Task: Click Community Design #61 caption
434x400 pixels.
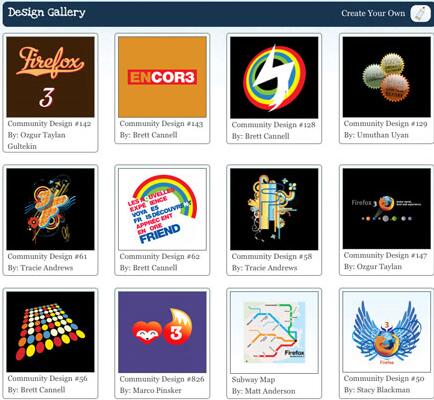Action: (x=47, y=257)
